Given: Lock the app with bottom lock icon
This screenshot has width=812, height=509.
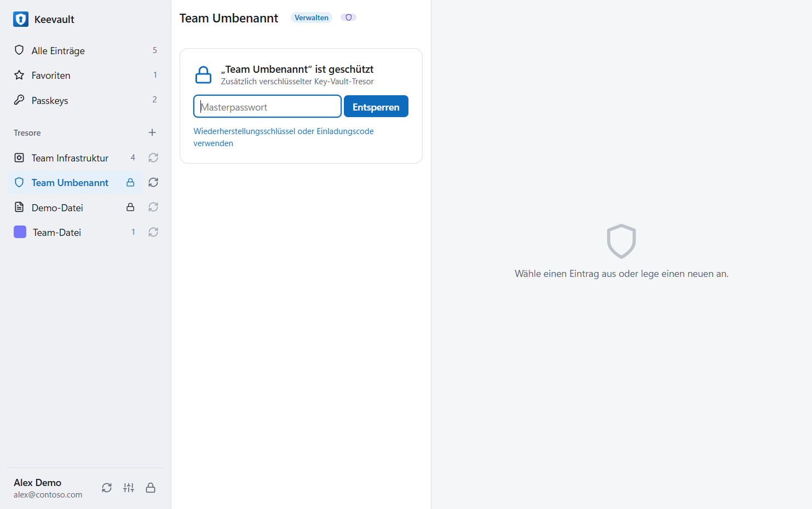Looking at the screenshot, I should coord(151,488).
